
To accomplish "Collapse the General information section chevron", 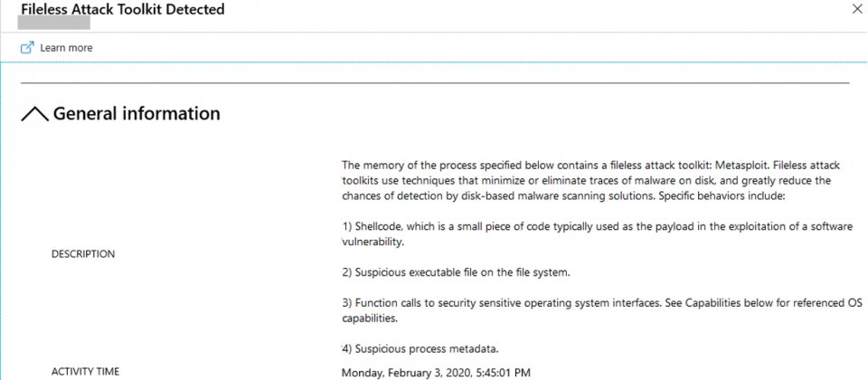I will point(34,114).
